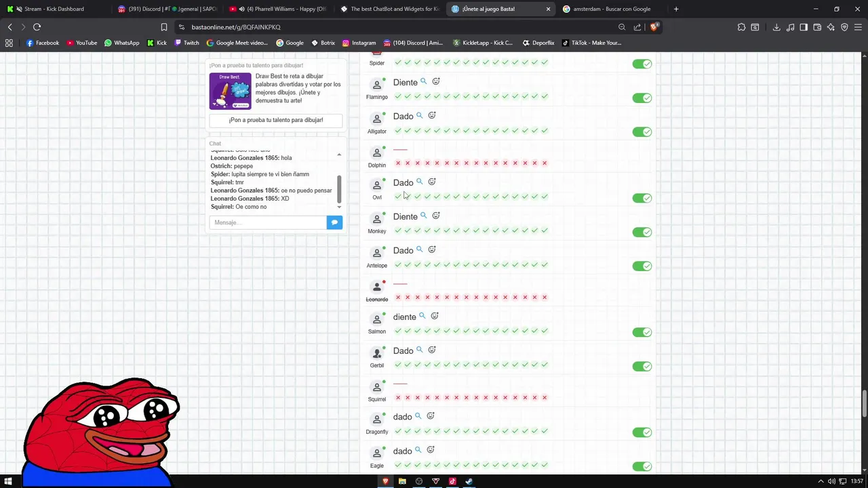Toggle Salmon's answer approval switch
This screenshot has width=868, height=488.
click(642, 332)
